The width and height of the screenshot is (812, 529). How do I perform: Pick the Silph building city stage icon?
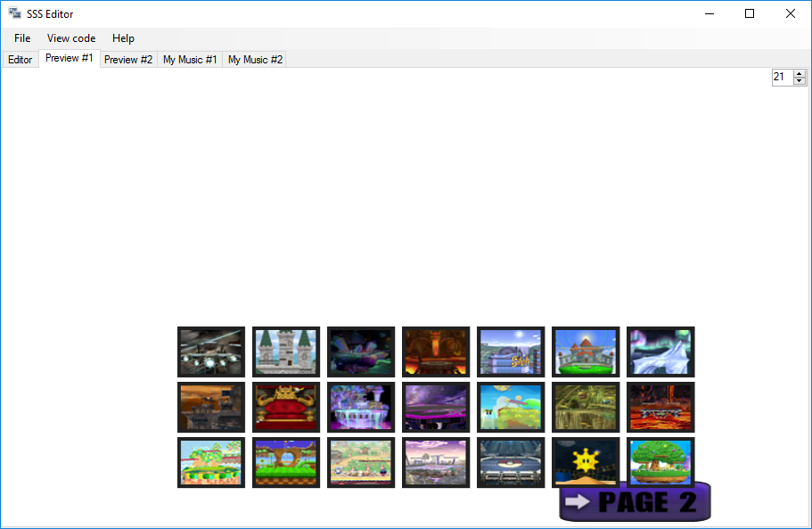tap(511, 351)
